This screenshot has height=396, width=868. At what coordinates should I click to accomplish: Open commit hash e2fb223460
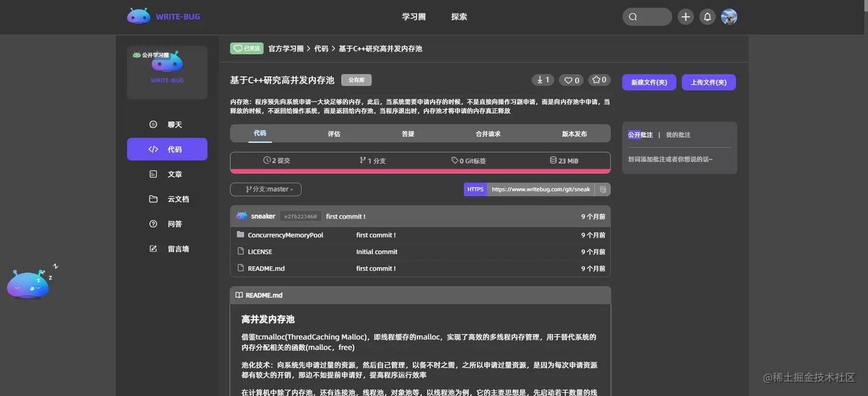(300, 216)
